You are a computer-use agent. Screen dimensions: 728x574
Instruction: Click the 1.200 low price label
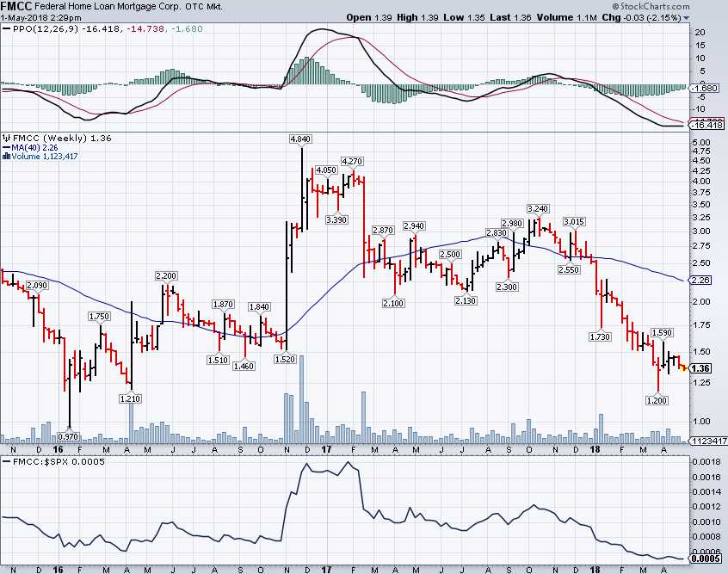point(657,400)
